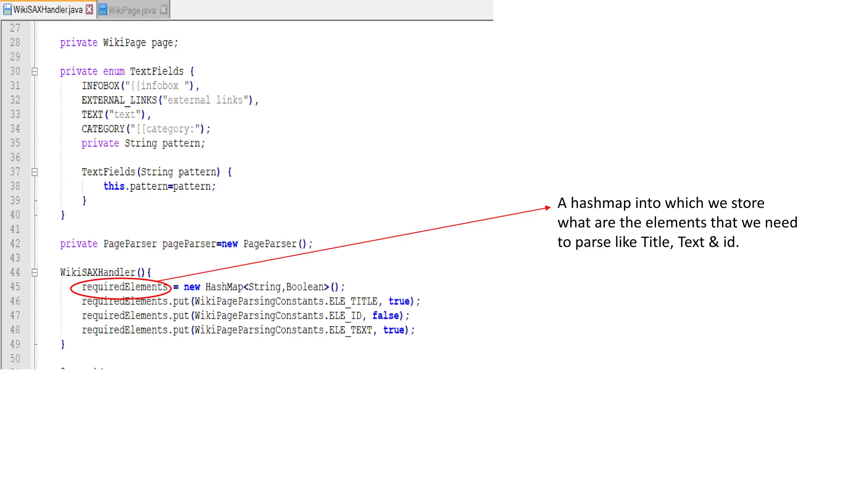
Task: Click line number 42 in the gutter
Action: click(15, 244)
